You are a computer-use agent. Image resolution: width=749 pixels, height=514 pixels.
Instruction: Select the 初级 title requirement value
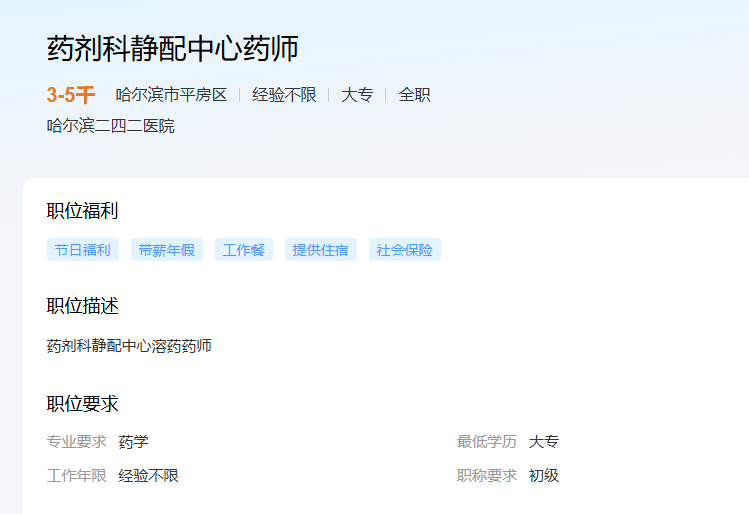coord(544,476)
